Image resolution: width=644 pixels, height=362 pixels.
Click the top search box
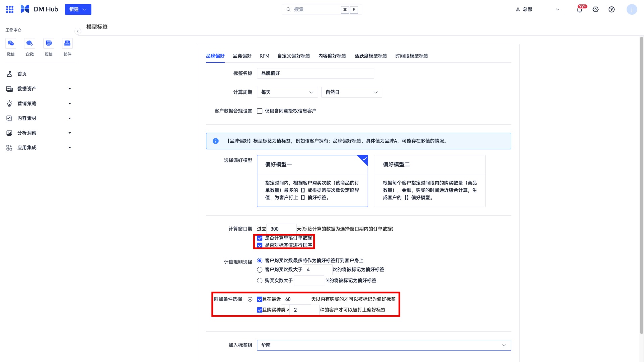(322, 9)
